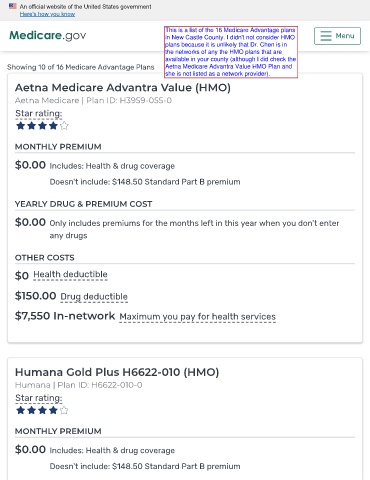Open Humana Gold Plus H6622-010 (HMO) plan

pyautogui.click(x=117, y=372)
